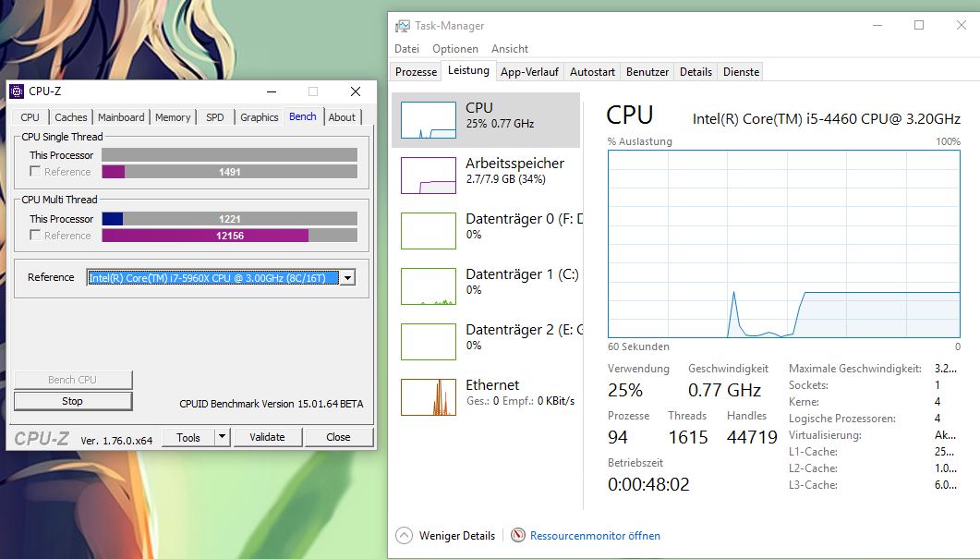The image size is (980, 559).
Task: Select the Datenträger 1 (C:) thumbnail graph
Action: pyautogui.click(x=429, y=286)
